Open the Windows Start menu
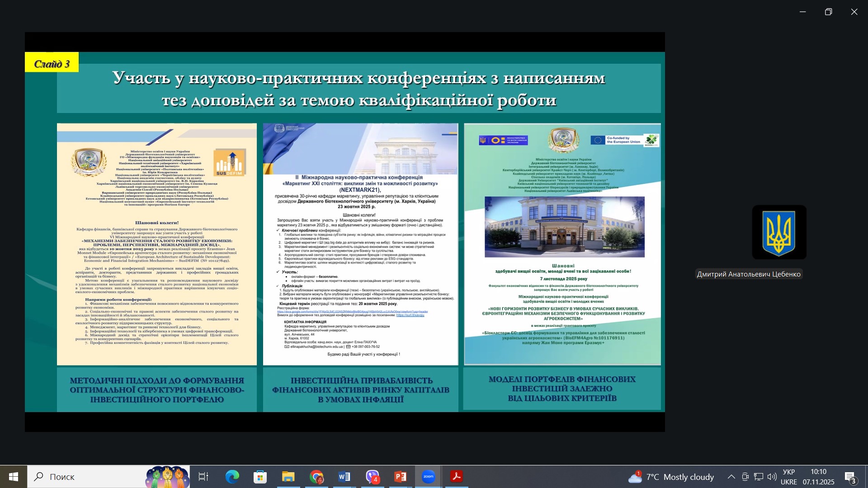 (x=14, y=477)
